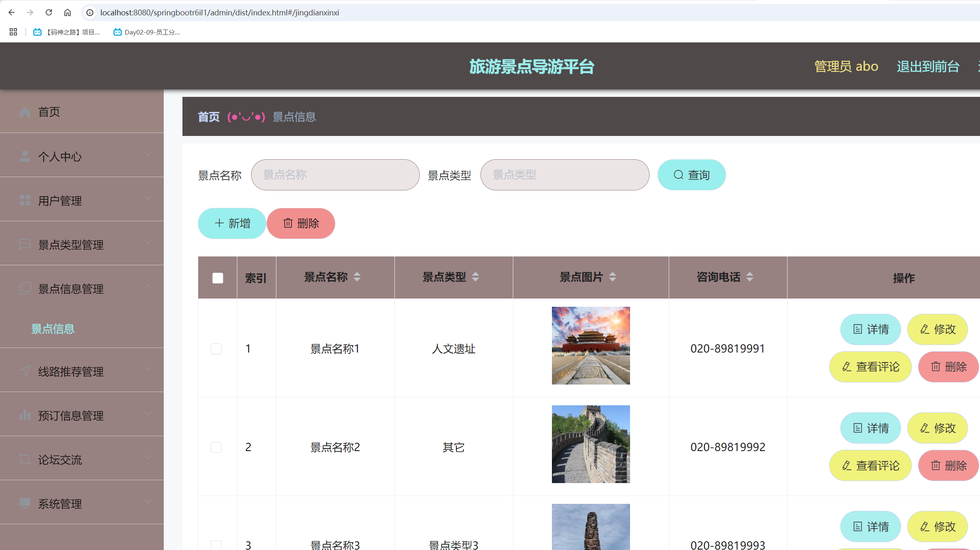Viewport: 980px width, 550px height.
Task: Click the person icon for 个人中心
Action: coord(24,156)
